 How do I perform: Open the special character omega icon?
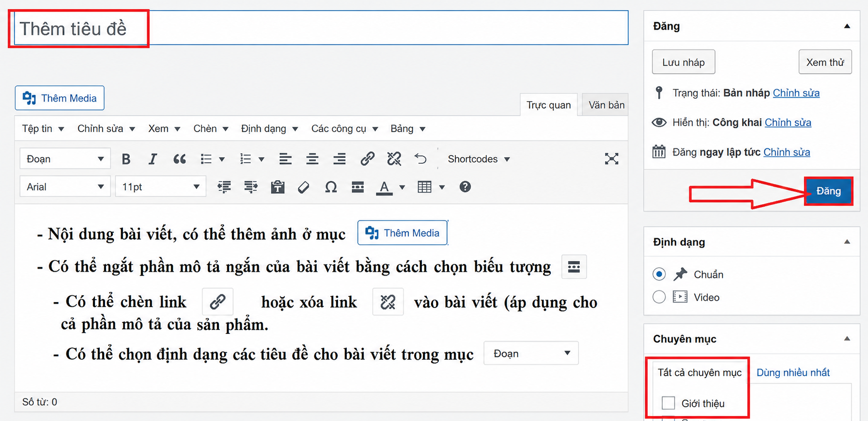pos(331,187)
